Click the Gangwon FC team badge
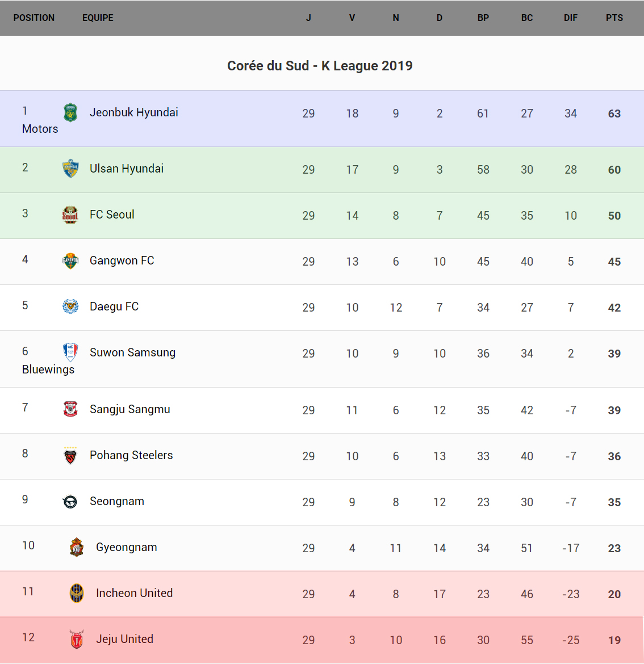Screen dimensions: 644x664 (70, 260)
